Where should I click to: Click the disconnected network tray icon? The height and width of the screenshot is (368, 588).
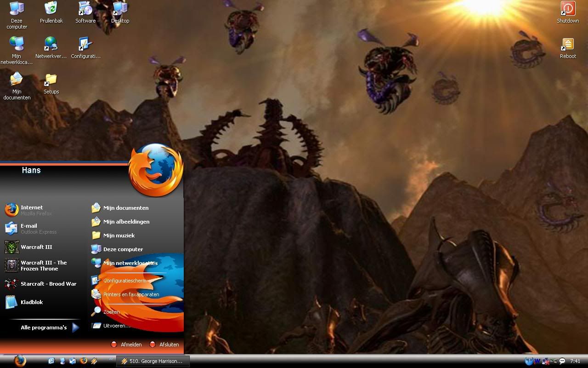click(x=546, y=361)
